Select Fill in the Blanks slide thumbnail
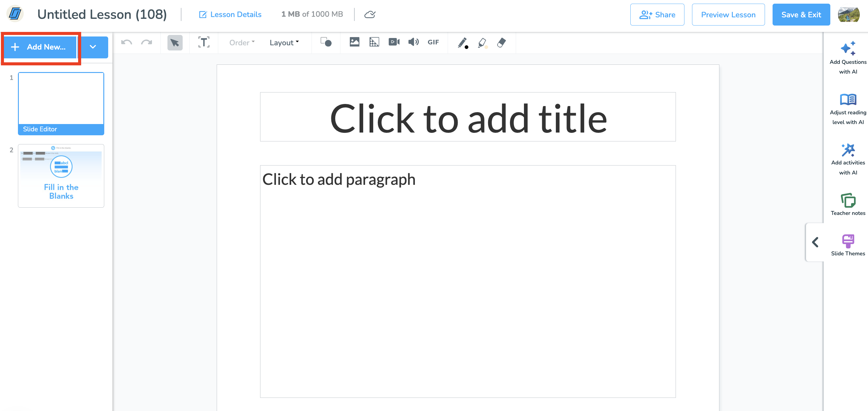The image size is (868, 411). coord(61,176)
